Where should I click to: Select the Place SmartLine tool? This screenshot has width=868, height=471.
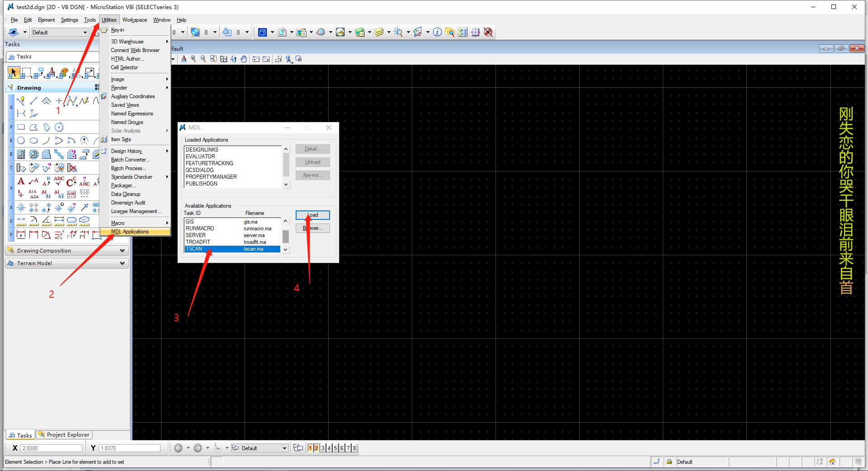tap(21, 100)
